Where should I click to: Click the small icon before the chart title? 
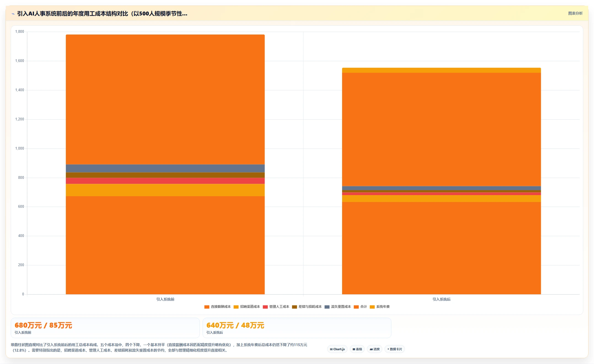13,14
